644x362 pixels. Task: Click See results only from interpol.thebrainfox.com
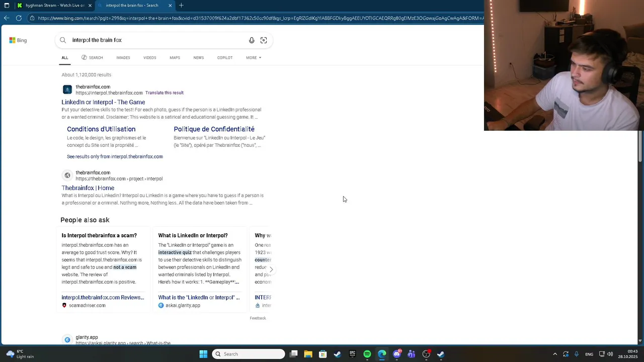pos(115,157)
